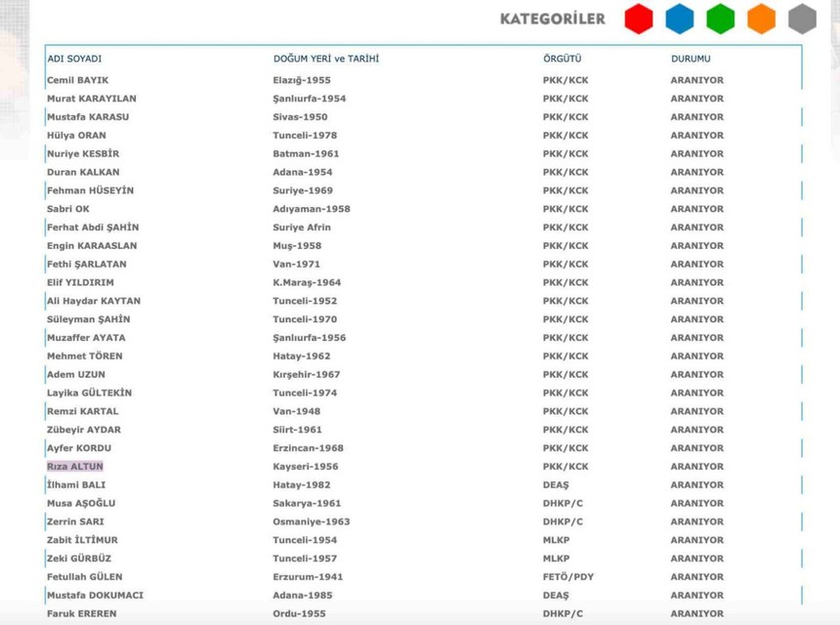Click the Suriye Afrin birthplace cell
The image size is (840, 625).
(302, 228)
